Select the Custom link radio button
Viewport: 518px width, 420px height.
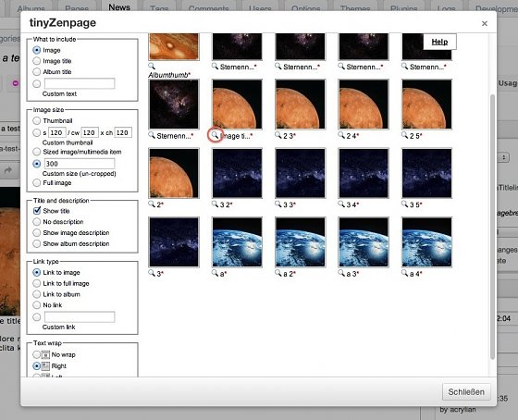click(37, 317)
